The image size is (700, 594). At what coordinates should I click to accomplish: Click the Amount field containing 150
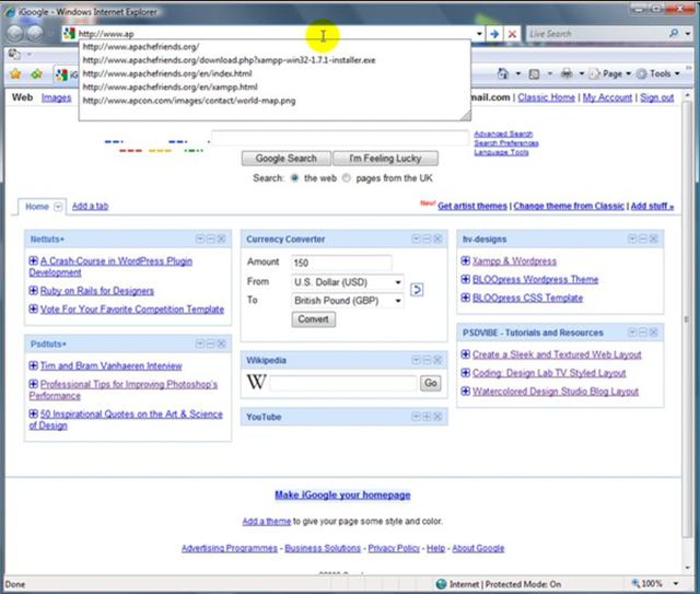342,263
